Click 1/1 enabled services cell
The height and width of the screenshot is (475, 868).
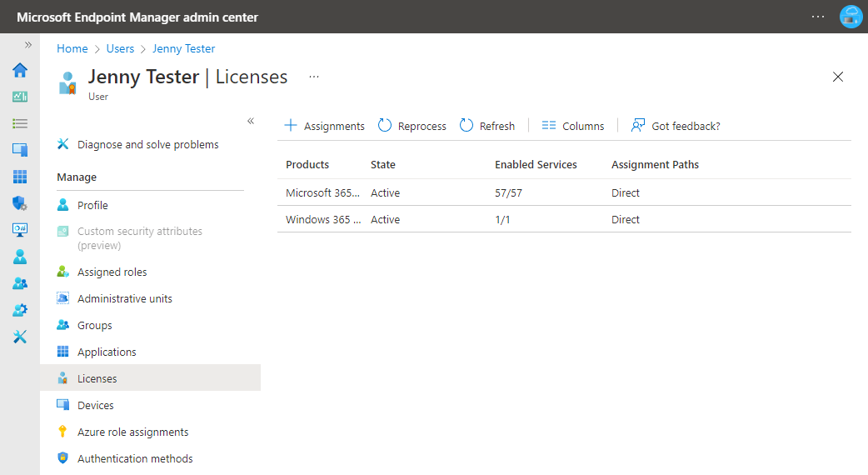point(502,220)
